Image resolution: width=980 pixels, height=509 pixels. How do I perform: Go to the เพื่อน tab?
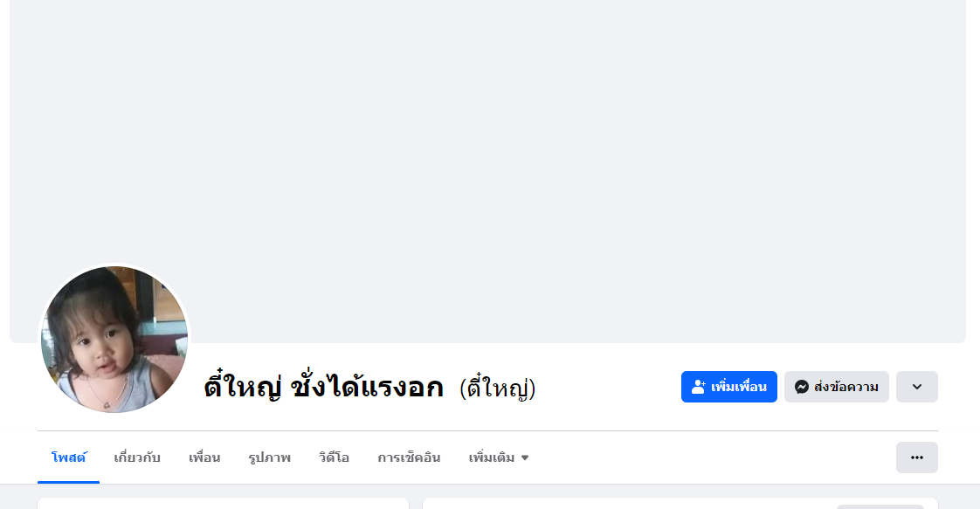(204, 457)
